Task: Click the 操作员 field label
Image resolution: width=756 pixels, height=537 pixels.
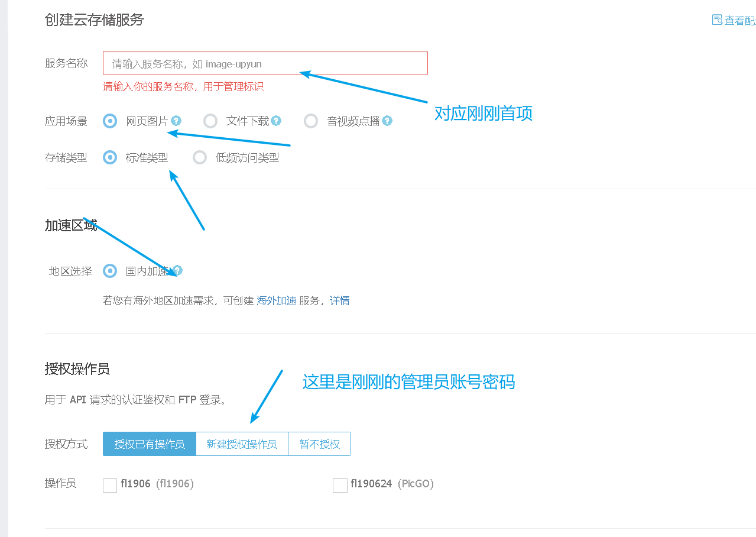Action: [60, 483]
